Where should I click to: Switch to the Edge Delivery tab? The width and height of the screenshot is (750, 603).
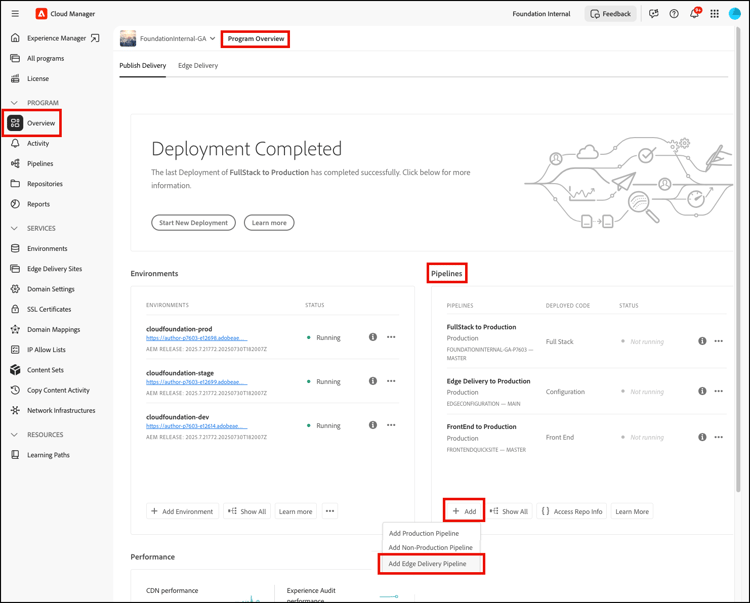[198, 66]
